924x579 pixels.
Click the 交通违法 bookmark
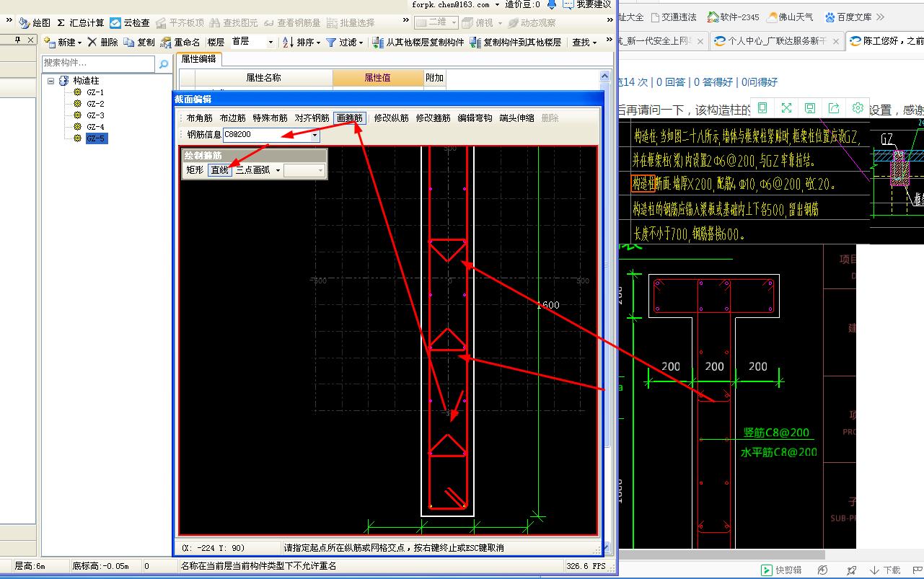coord(673,17)
